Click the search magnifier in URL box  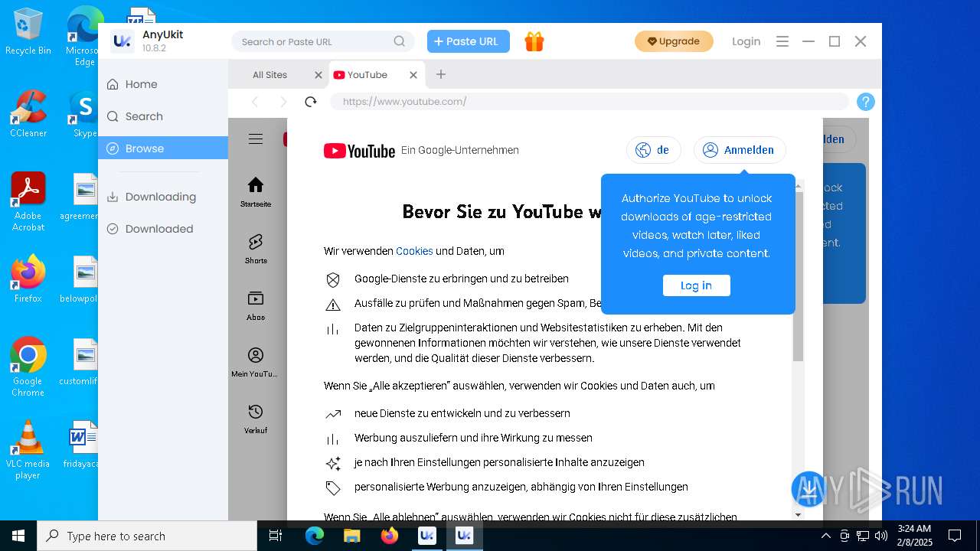pyautogui.click(x=400, y=41)
